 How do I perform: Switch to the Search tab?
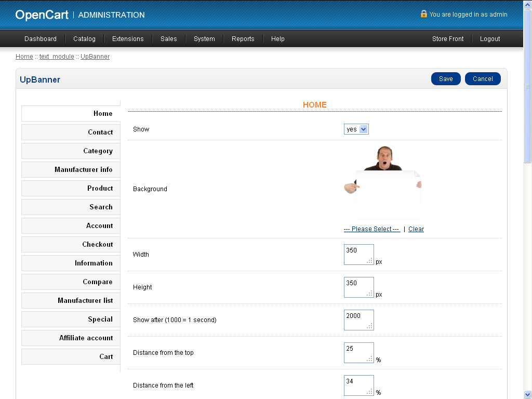click(x=71, y=207)
